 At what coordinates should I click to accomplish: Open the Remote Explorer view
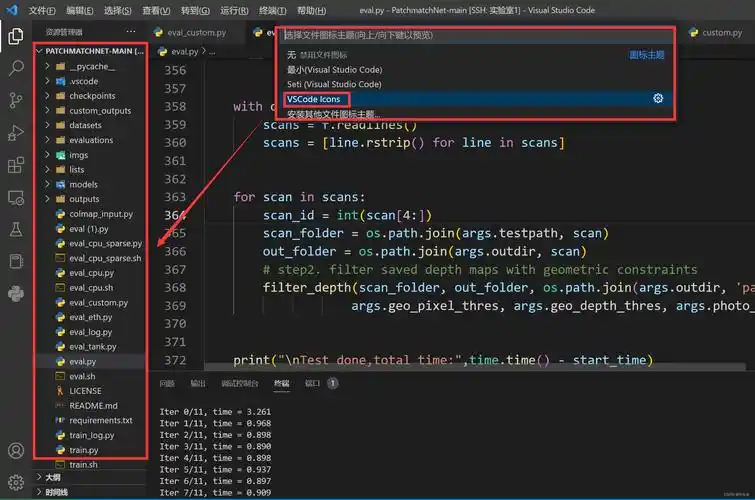click(x=16, y=197)
